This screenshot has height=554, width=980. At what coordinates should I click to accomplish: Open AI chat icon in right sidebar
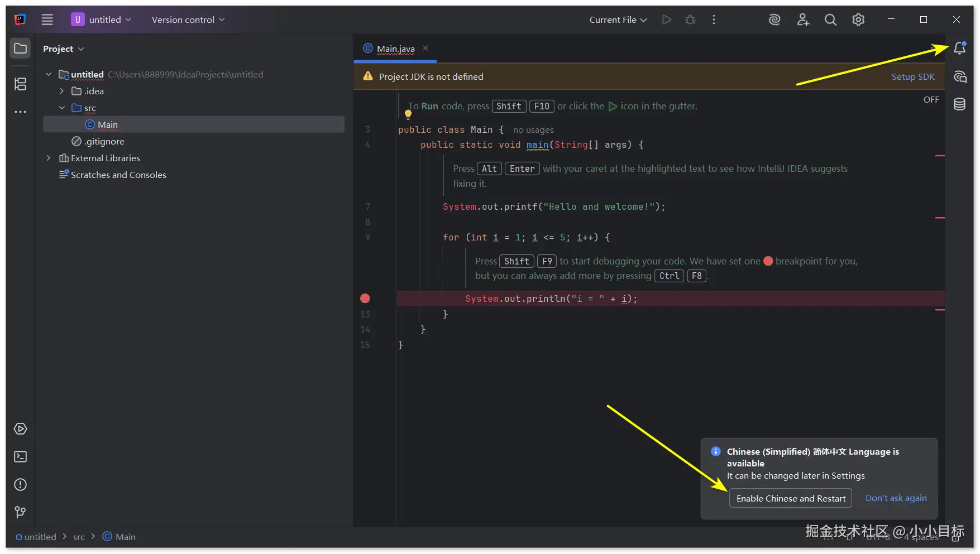click(x=960, y=76)
